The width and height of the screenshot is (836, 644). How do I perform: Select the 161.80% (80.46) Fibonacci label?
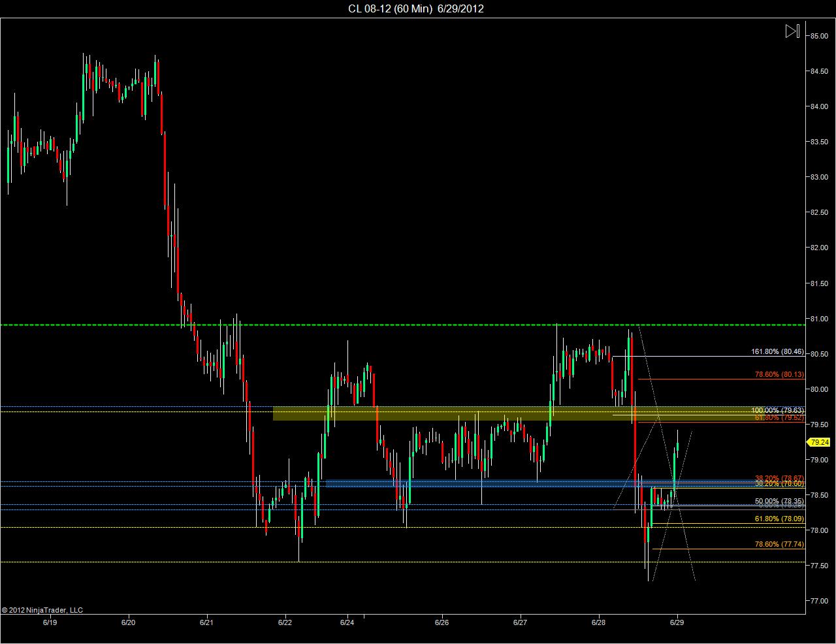(x=778, y=351)
